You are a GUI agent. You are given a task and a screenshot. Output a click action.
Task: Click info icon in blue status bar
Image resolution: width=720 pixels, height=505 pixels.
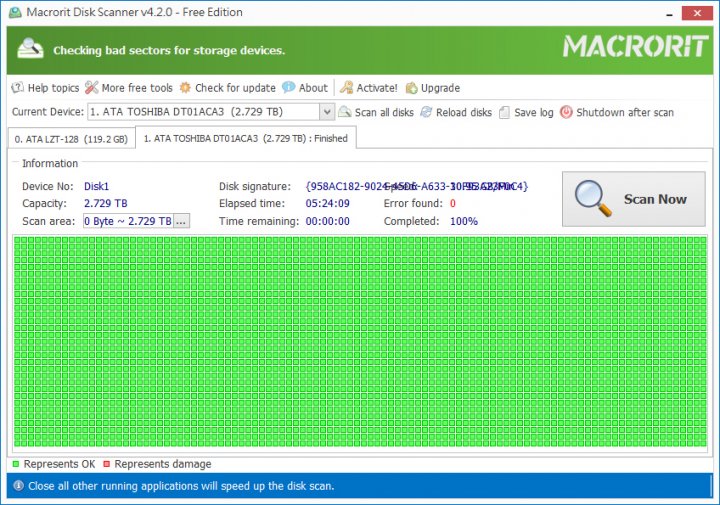(18, 485)
